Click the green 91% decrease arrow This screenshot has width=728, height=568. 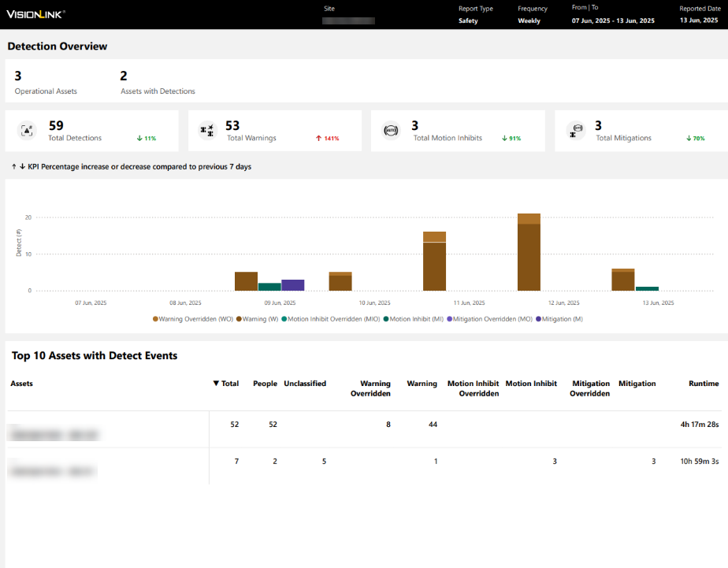[503, 139]
